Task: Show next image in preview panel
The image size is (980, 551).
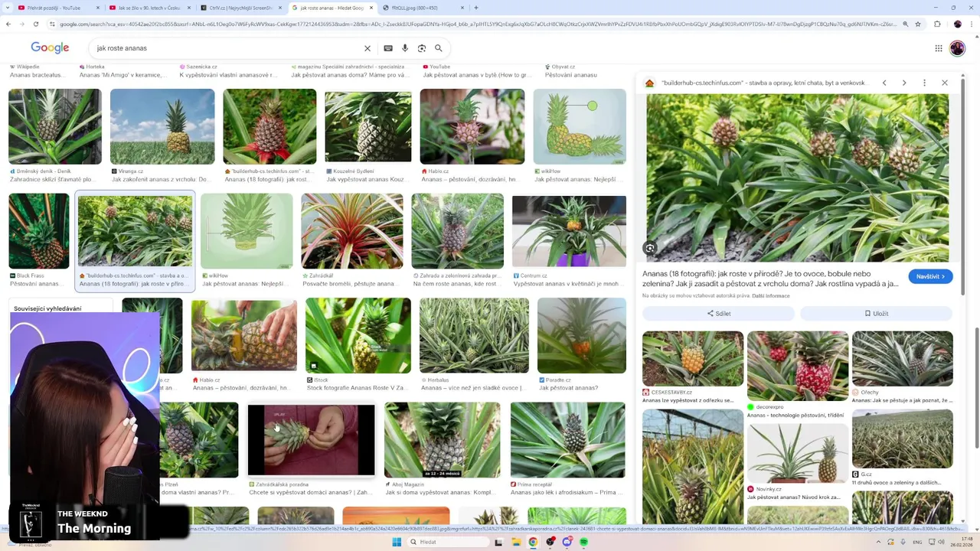Action: [x=904, y=83]
